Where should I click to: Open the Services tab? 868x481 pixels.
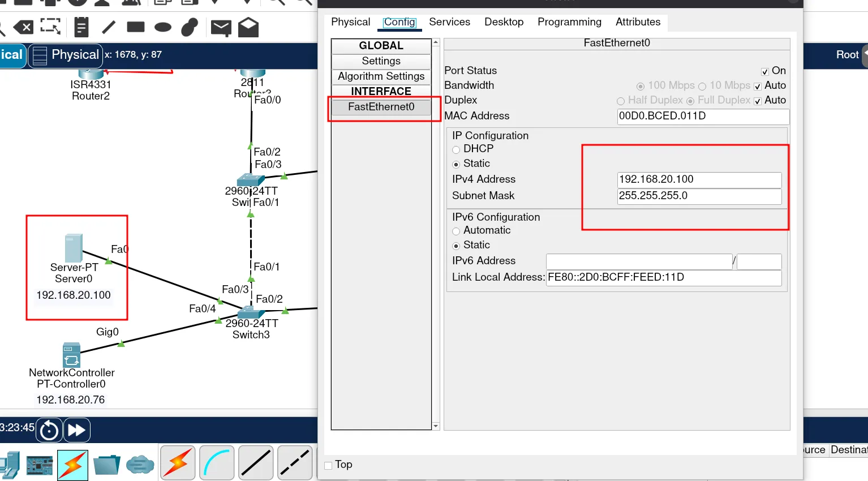tap(449, 22)
